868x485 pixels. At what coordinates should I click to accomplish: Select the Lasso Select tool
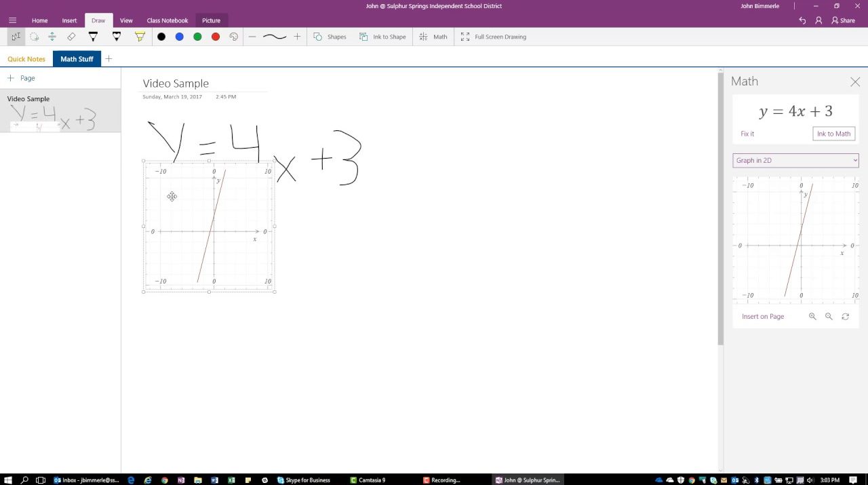click(x=34, y=37)
